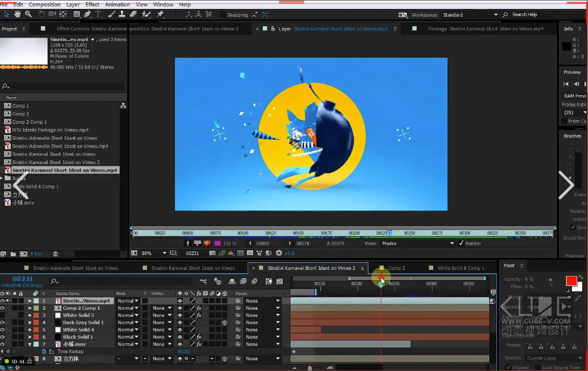Collapse layer 7 小球.mov properties
The height and width of the screenshot is (371, 588).
point(30,344)
